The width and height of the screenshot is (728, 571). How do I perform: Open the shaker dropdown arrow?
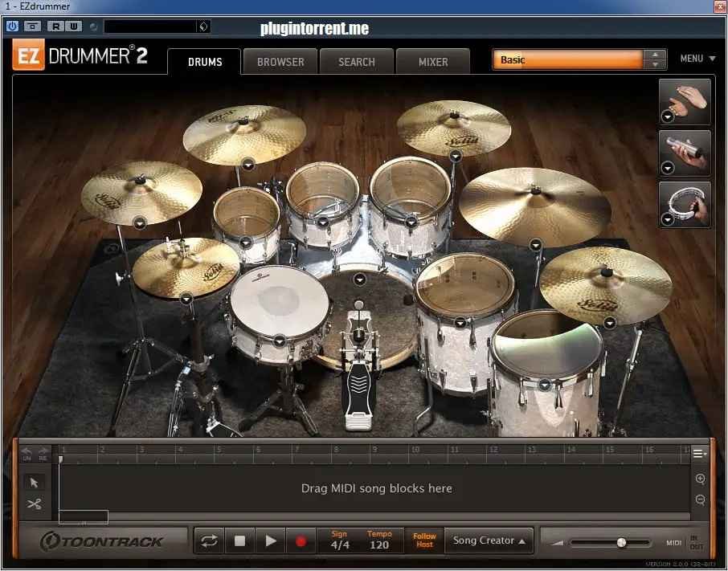tap(668, 168)
